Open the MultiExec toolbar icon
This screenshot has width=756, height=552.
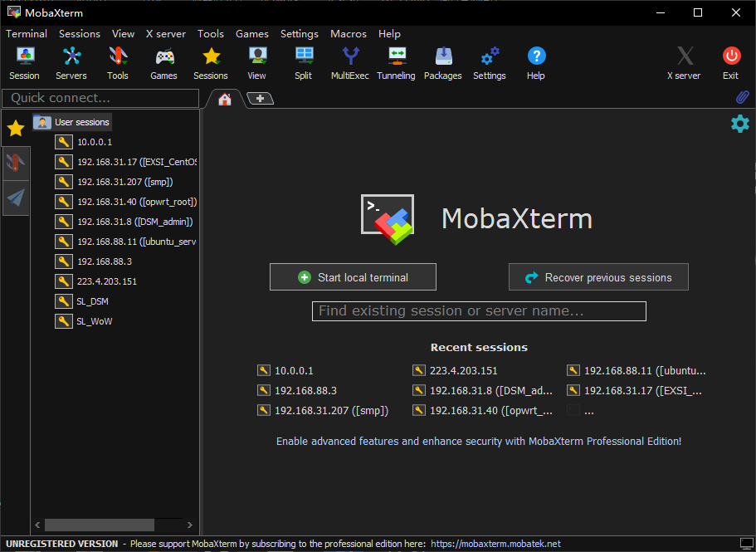(349, 63)
